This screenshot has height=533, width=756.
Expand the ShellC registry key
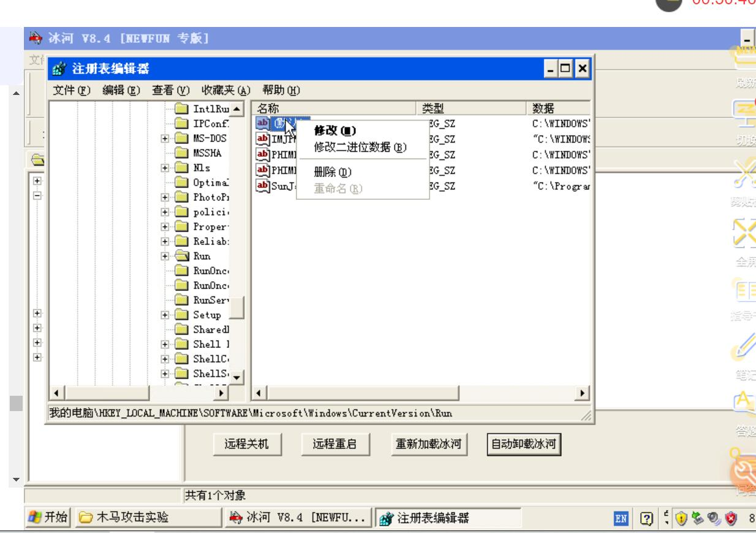point(166,358)
